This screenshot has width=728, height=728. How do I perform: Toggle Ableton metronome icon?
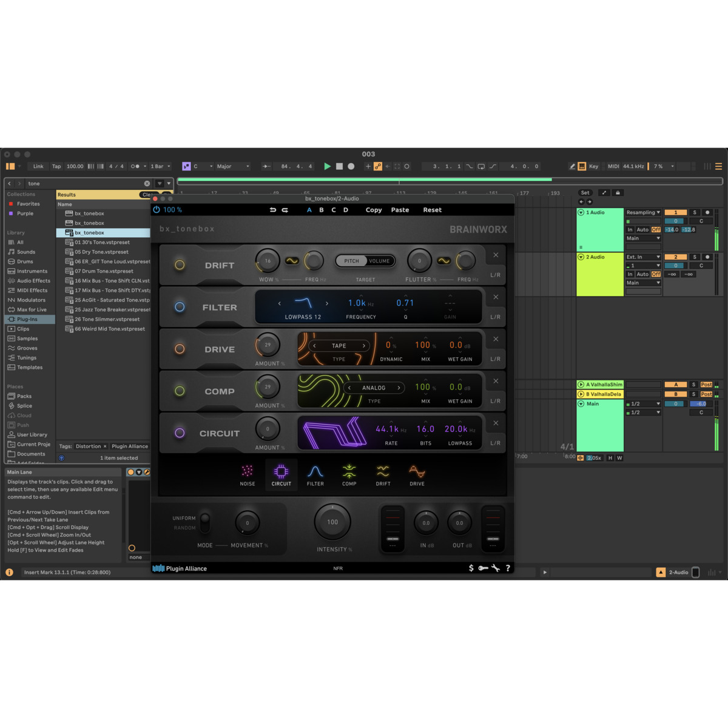pyautogui.click(x=135, y=166)
